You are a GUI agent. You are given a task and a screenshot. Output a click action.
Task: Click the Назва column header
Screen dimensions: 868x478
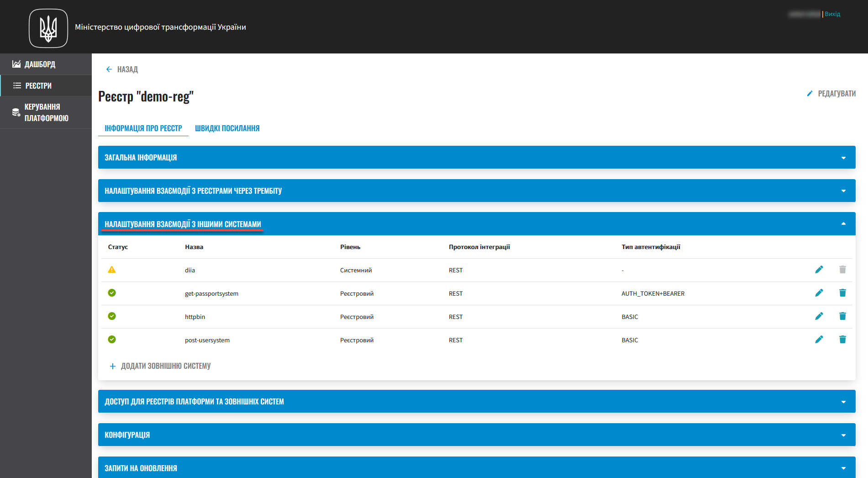tap(194, 247)
